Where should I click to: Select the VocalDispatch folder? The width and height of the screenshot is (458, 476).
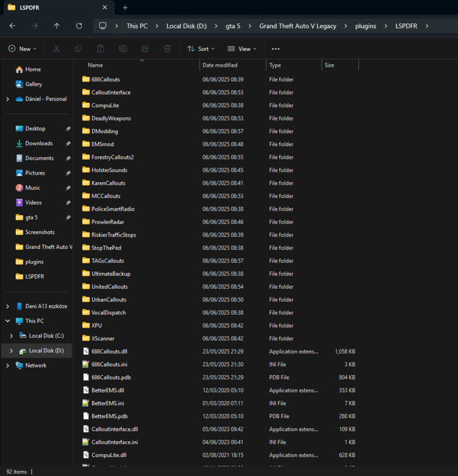pos(109,312)
